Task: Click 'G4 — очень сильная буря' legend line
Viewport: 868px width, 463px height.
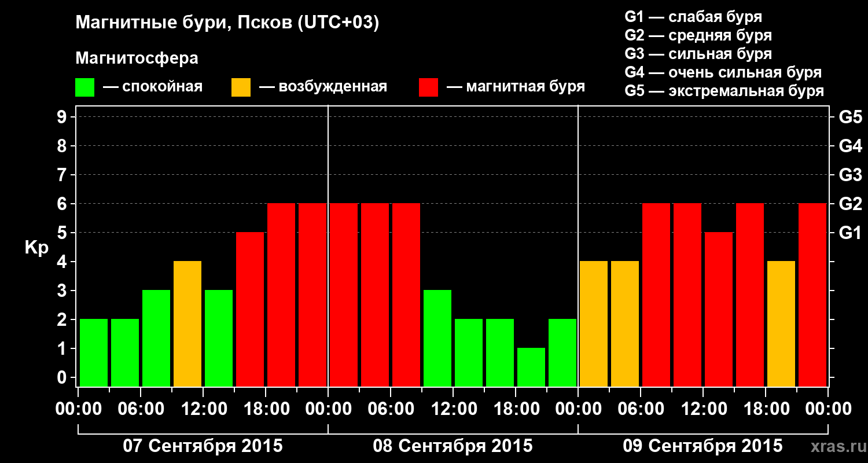Action: (x=723, y=72)
